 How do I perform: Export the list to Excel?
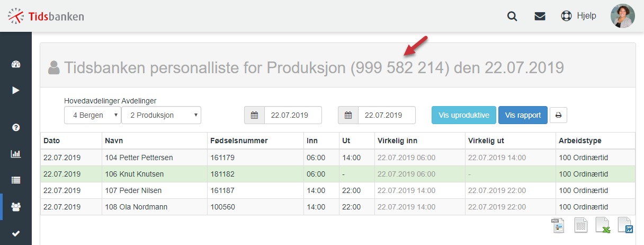[603, 225]
